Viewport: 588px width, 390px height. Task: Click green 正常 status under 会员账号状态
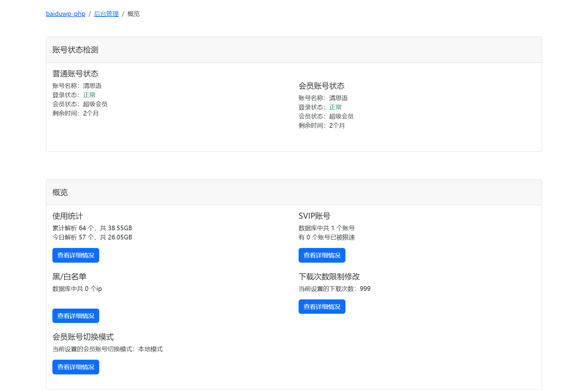pyautogui.click(x=335, y=107)
